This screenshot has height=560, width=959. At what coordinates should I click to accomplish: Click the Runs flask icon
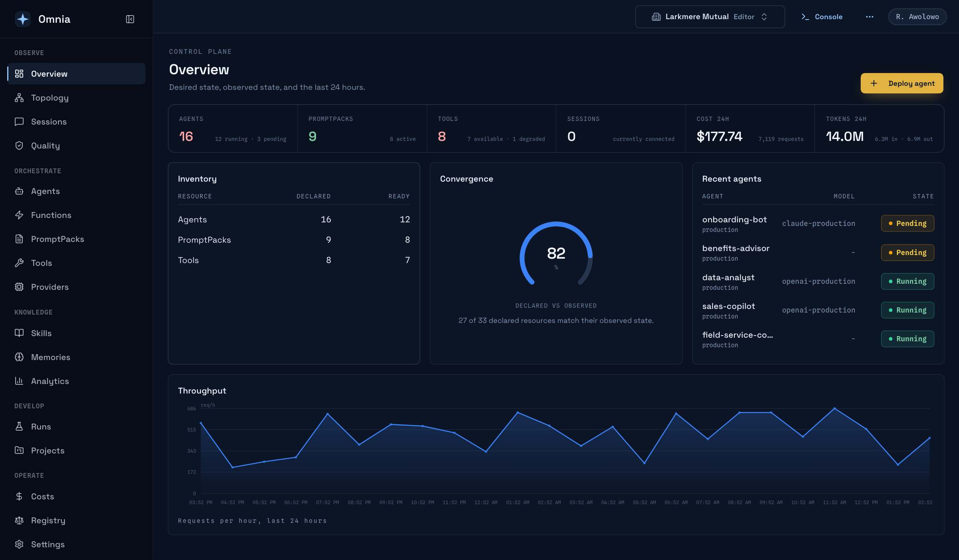[19, 427]
